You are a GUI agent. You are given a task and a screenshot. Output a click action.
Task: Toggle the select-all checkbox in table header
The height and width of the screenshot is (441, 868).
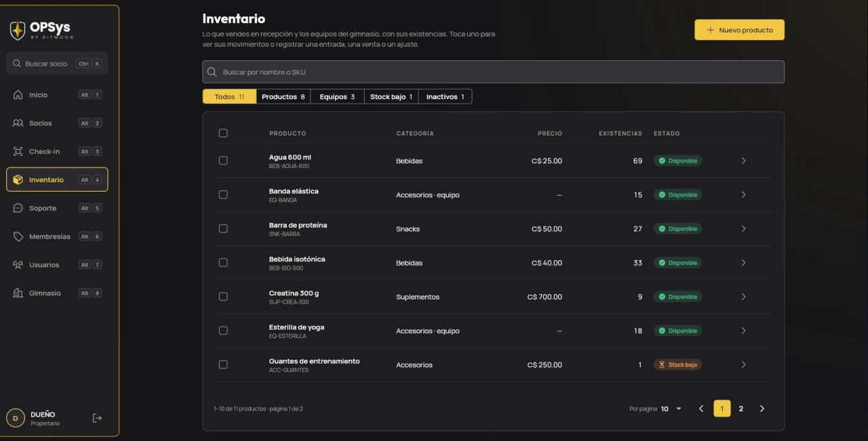click(223, 133)
